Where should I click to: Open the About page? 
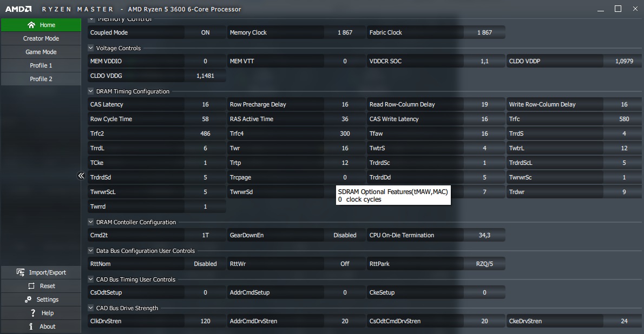pos(41,326)
